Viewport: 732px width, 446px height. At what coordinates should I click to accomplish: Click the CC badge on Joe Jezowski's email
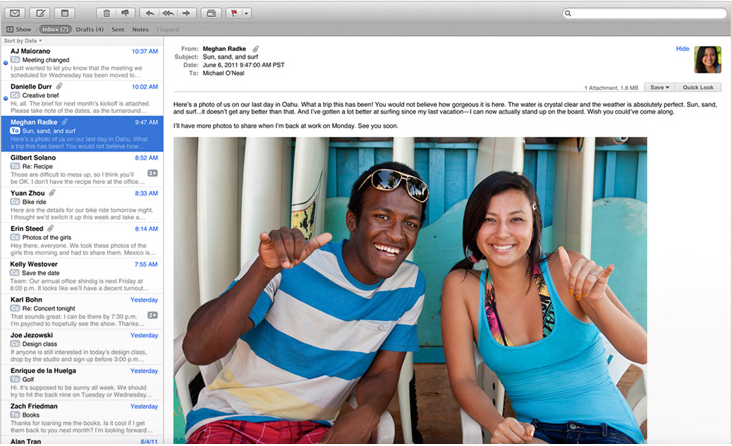pos(15,344)
